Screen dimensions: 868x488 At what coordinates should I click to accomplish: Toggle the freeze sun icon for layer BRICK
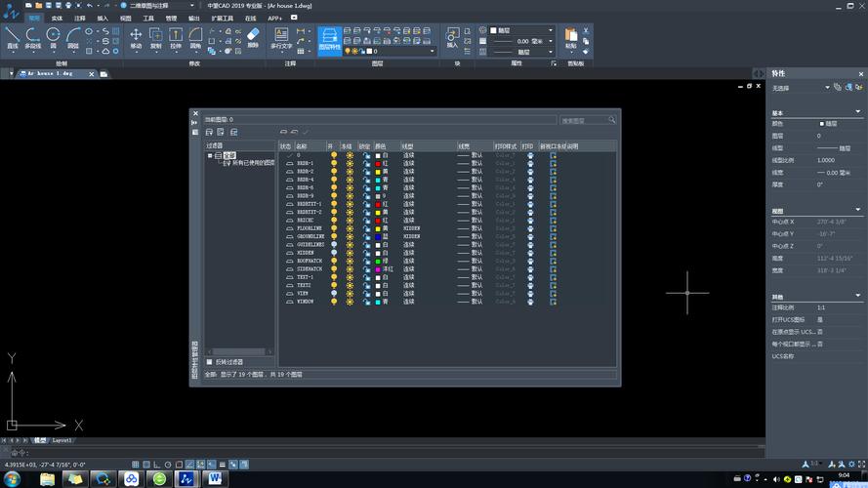pyautogui.click(x=348, y=220)
